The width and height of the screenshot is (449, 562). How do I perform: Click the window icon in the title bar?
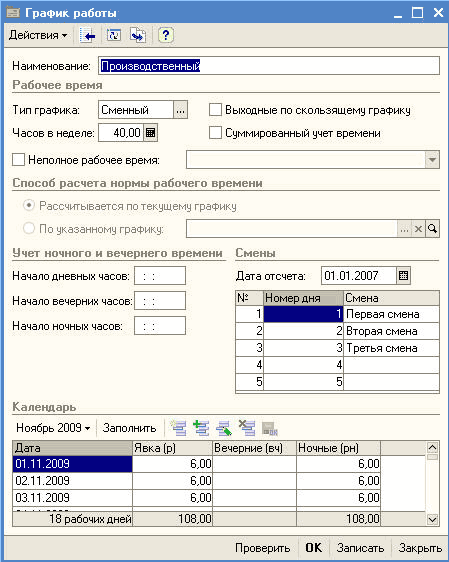pos(13,13)
